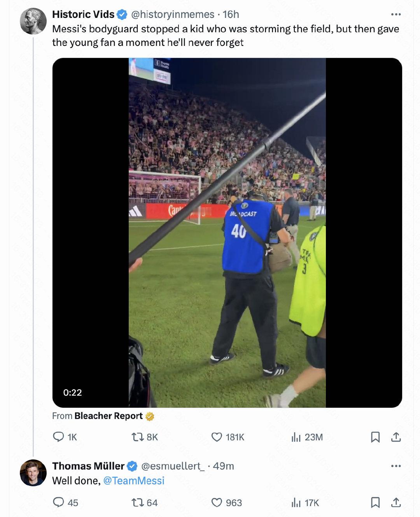
Task: View analytics for the 23M views tweet
Action: [x=296, y=437]
